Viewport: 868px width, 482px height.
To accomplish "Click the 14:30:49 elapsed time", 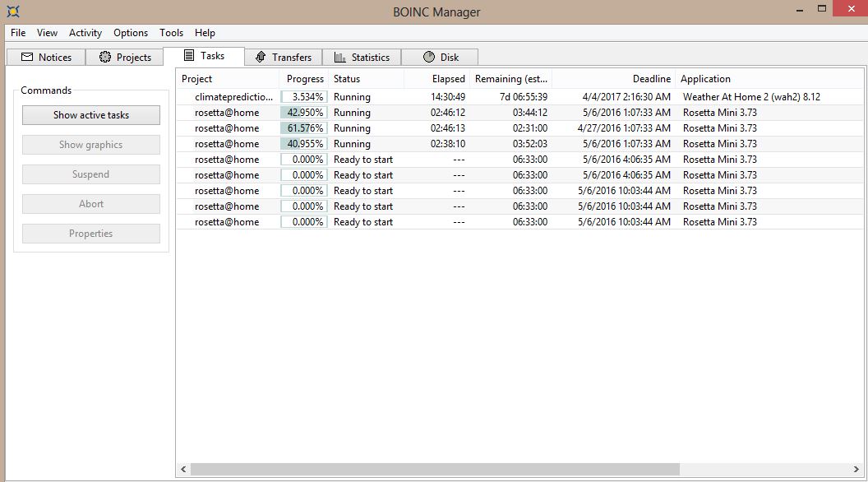I will pyautogui.click(x=448, y=97).
